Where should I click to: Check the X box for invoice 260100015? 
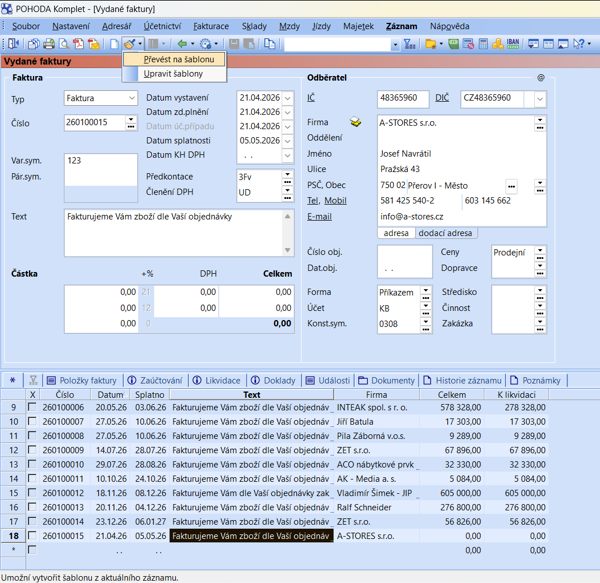click(x=32, y=536)
